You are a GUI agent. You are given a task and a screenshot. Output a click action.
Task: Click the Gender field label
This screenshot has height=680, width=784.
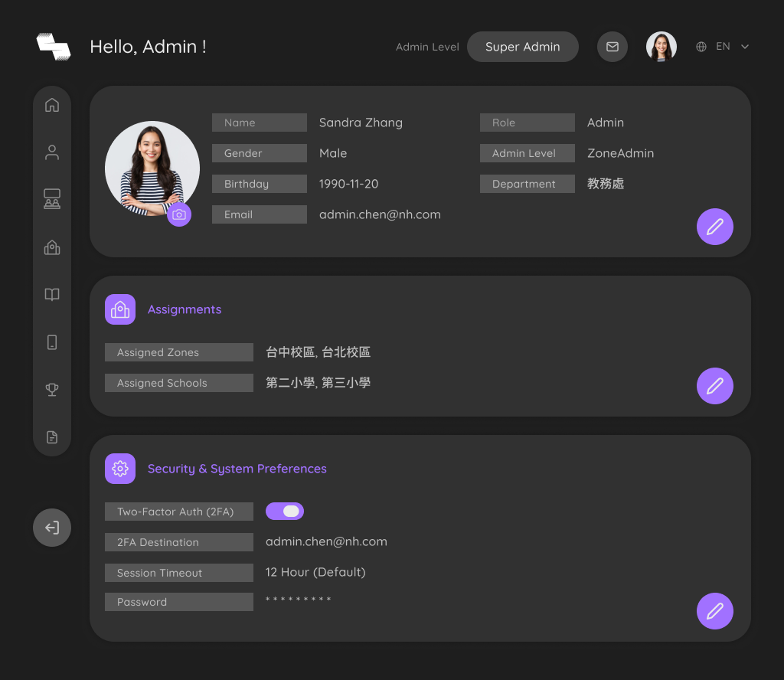[x=260, y=153]
